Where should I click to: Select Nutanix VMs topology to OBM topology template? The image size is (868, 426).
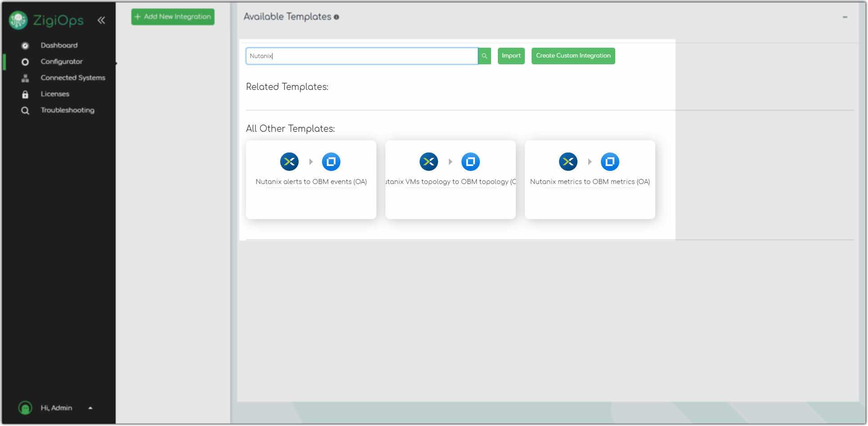point(451,180)
